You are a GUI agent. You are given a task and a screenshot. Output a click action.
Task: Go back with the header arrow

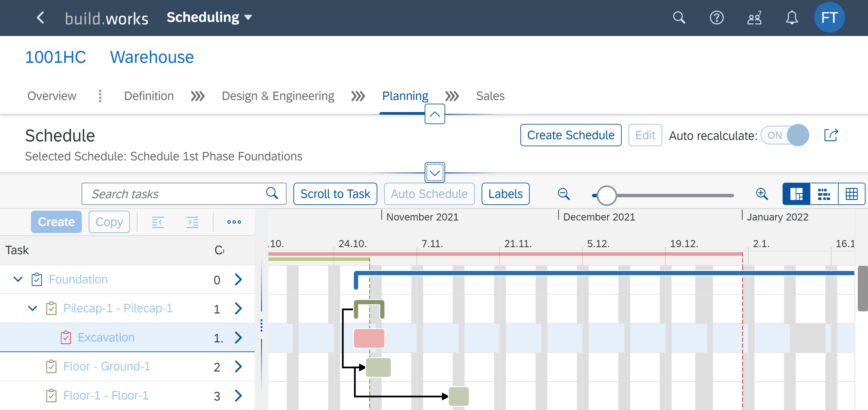point(40,18)
